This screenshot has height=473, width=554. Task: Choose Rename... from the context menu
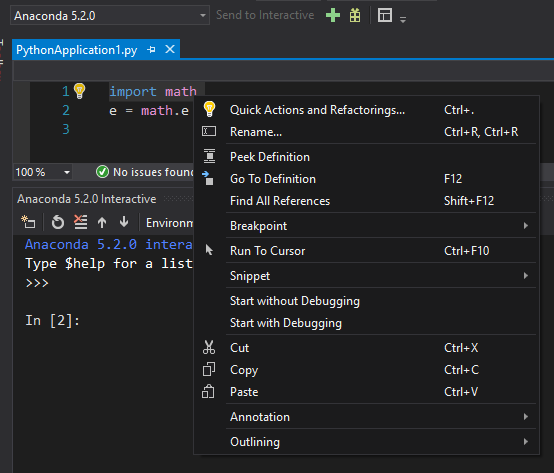click(x=366, y=132)
